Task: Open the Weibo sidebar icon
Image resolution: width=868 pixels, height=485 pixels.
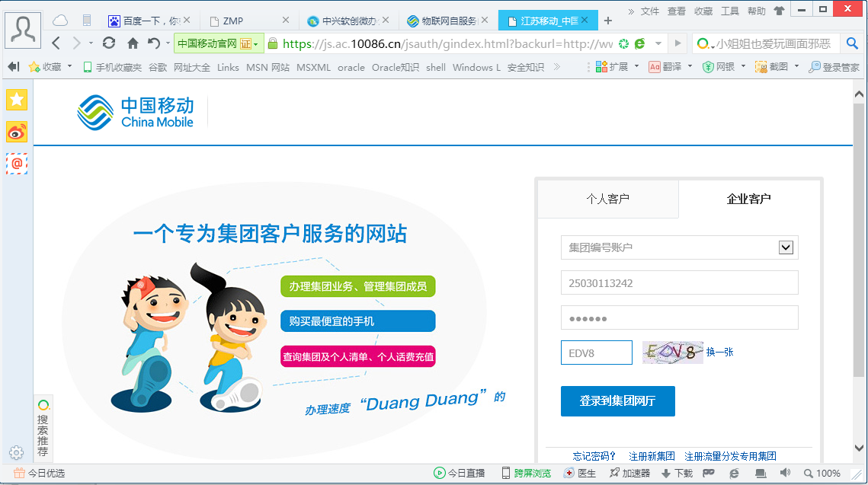Action: [17, 132]
